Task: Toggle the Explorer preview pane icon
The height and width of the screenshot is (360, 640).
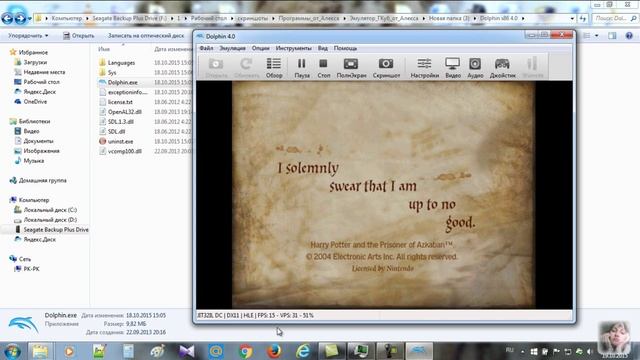Action: pos(612,36)
